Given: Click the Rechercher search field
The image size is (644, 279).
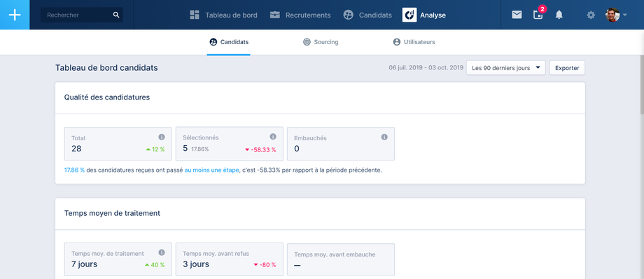Looking at the screenshot, I should pos(82,15).
